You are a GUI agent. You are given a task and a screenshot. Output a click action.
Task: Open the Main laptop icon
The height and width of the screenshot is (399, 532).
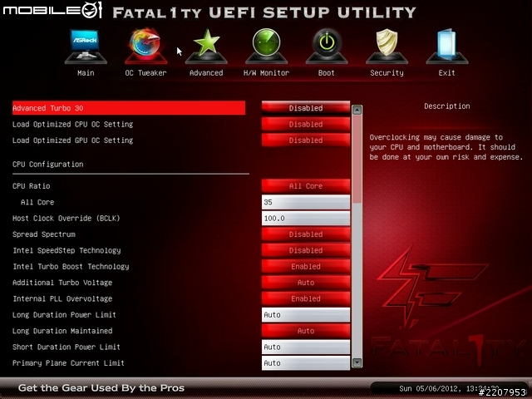point(86,47)
